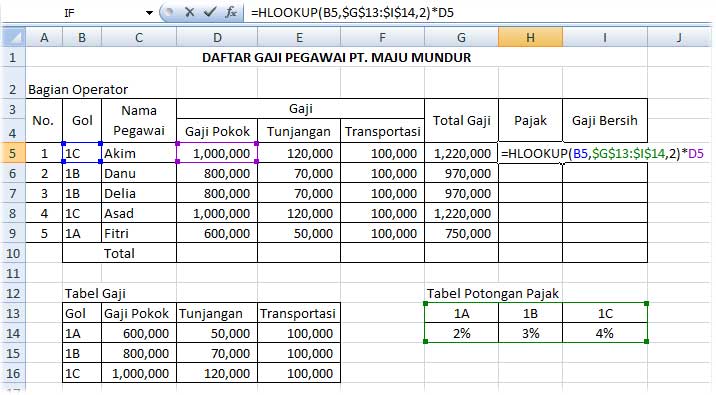The height and width of the screenshot is (395, 716).
Task: Click 120,000 Tunjangan in Tabel Gaji
Action: pyautogui.click(x=217, y=373)
